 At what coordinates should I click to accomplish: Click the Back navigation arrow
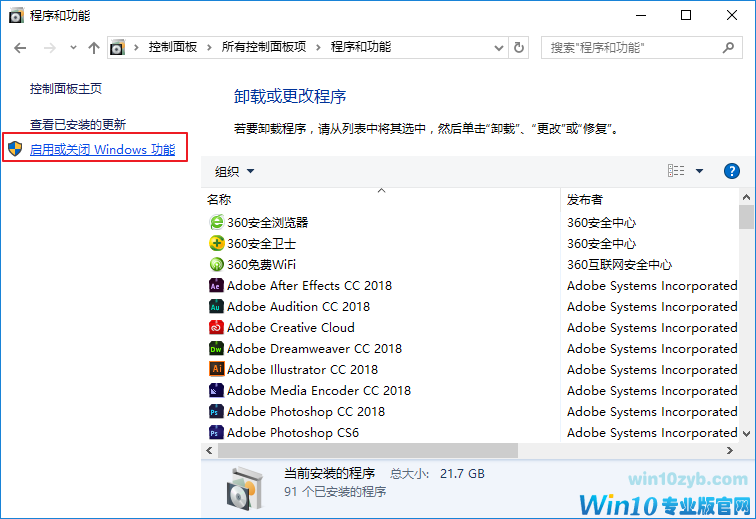tap(20, 48)
